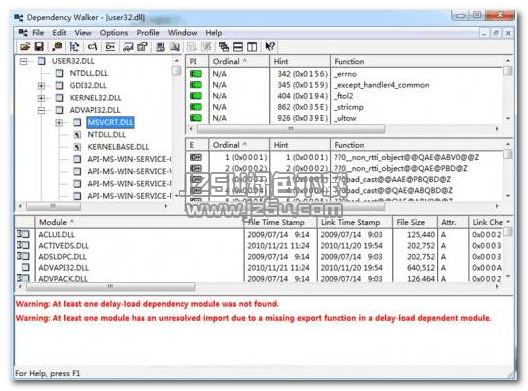Expand the KERNEL32.DLL tree node

(41, 98)
